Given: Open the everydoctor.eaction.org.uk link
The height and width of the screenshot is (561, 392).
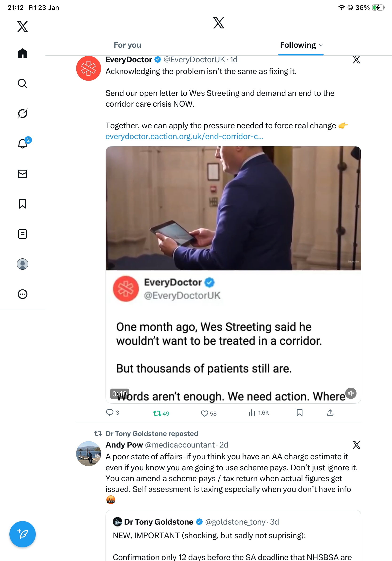Looking at the screenshot, I should click(184, 136).
